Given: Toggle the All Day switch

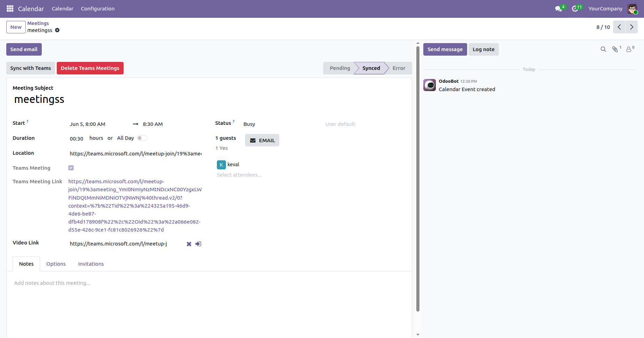Looking at the screenshot, I should pos(142,138).
